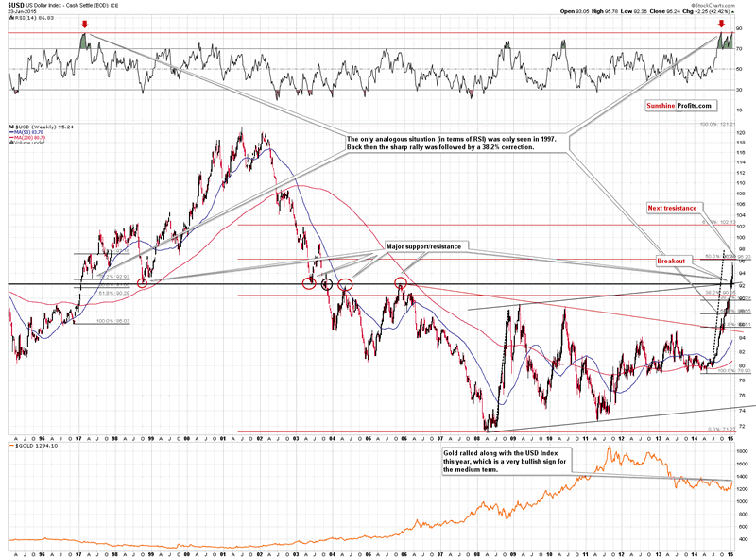Viewport: 756px width, 558px height.
Task: Click the $USD US Dollar Index title
Action: [62, 6]
